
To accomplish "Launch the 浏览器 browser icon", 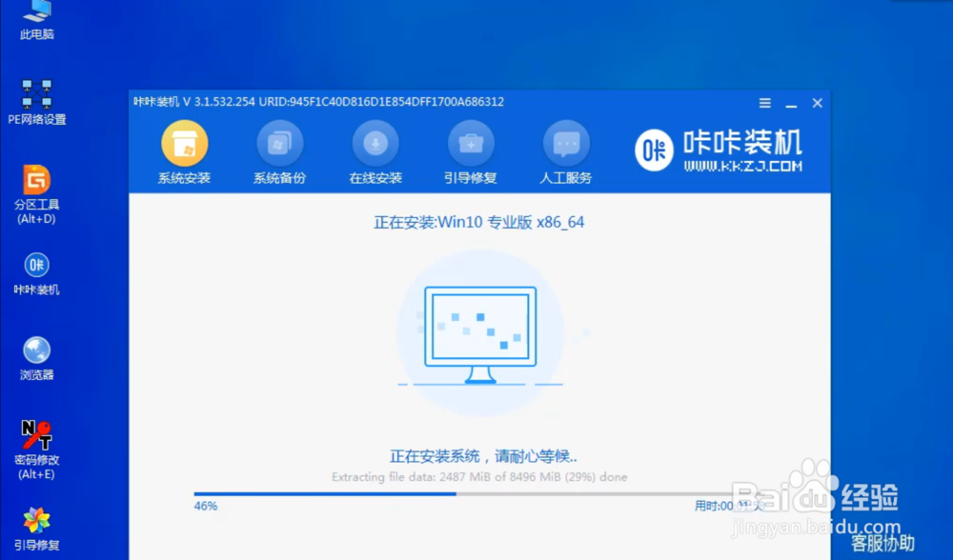I will point(36,358).
